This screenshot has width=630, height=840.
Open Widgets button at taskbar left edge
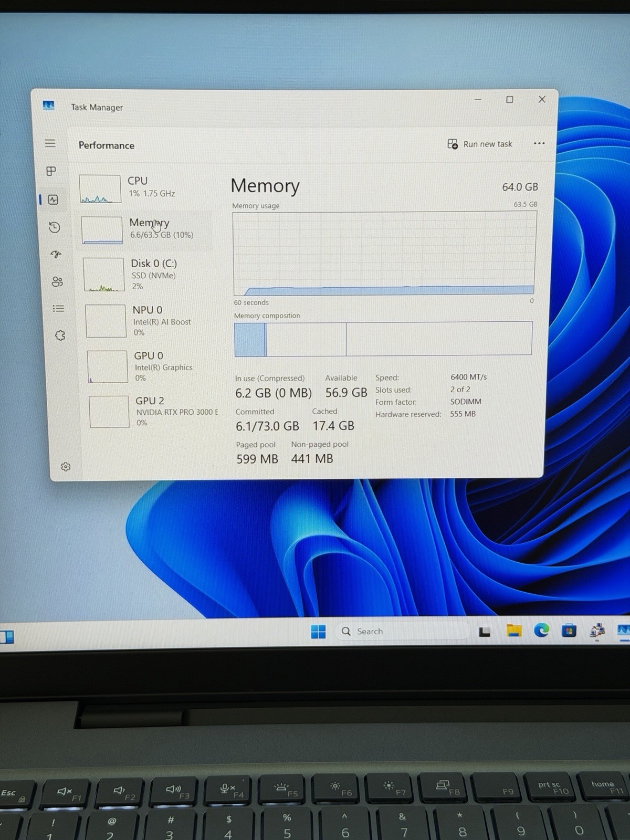click(7, 637)
